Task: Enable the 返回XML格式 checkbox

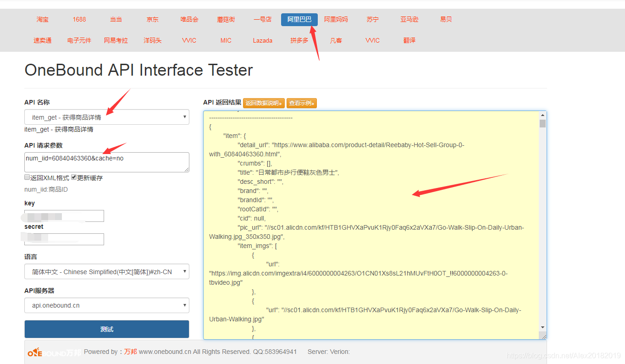Action: coord(27,177)
